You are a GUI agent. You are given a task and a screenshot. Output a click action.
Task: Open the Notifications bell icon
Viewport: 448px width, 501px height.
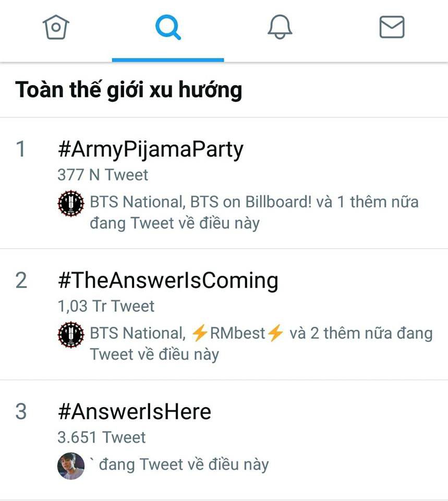click(280, 27)
